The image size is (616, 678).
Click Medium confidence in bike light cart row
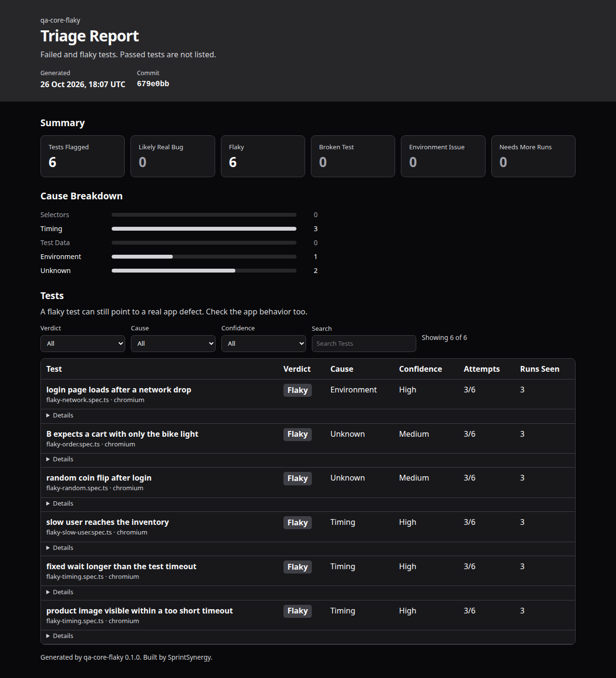(414, 434)
